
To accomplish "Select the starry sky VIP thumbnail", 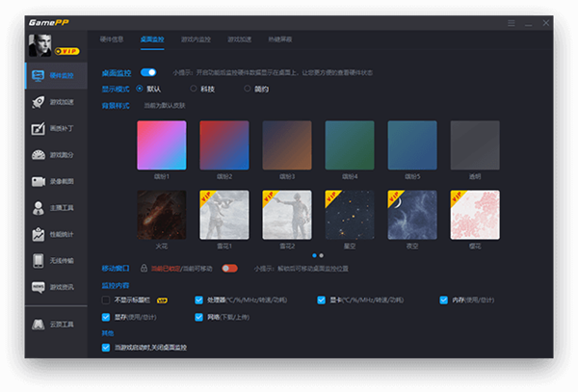I will (350, 215).
